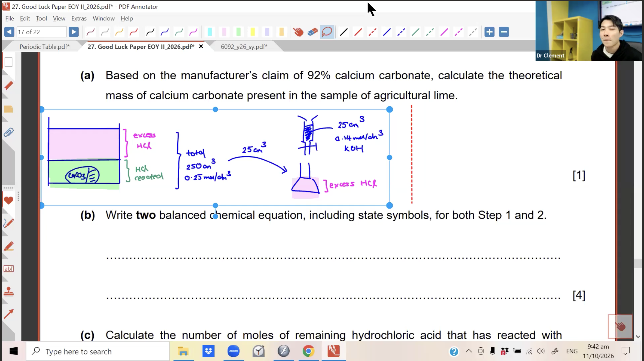
Task: Switch to 6092_y26_sy.pdf tab
Action: [244, 47]
